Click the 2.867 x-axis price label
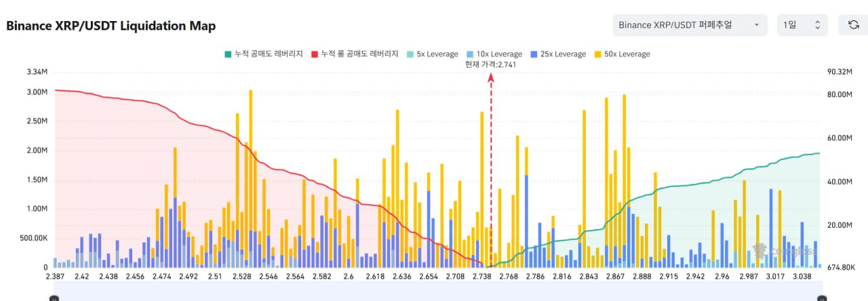Viewport: 868px width, 301px height. pyautogui.click(x=616, y=277)
